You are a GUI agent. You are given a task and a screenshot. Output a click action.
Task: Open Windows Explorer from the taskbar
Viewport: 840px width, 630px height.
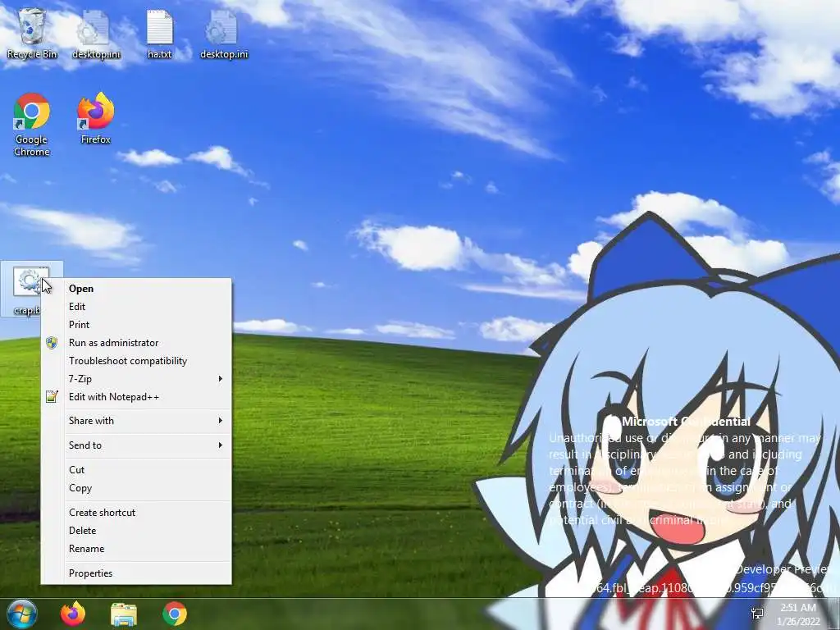(124, 614)
